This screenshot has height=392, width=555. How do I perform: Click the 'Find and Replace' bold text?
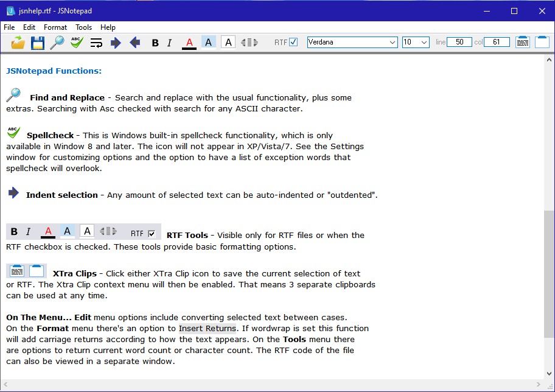point(68,98)
